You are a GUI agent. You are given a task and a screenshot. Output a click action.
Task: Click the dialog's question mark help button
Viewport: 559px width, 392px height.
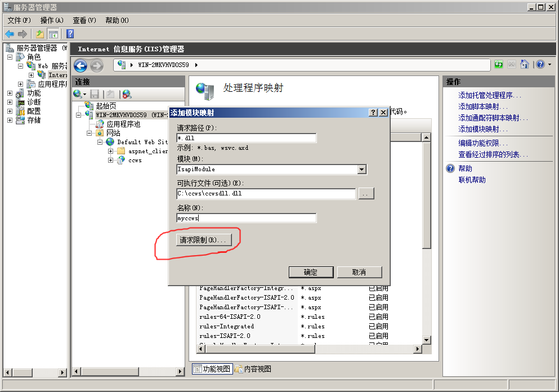point(373,112)
